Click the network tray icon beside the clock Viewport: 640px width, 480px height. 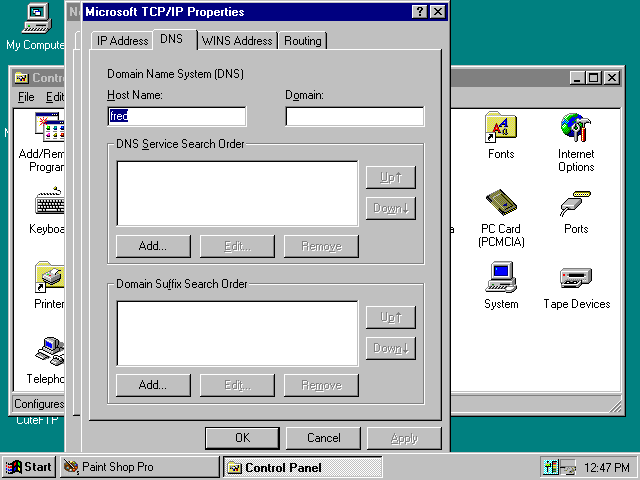click(x=568, y=467)
